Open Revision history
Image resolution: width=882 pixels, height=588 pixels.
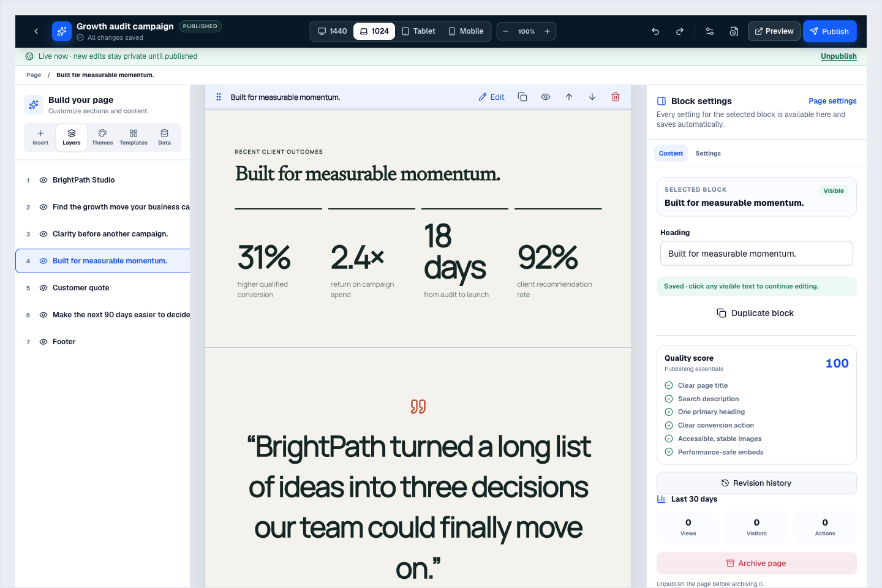(756, 483)
